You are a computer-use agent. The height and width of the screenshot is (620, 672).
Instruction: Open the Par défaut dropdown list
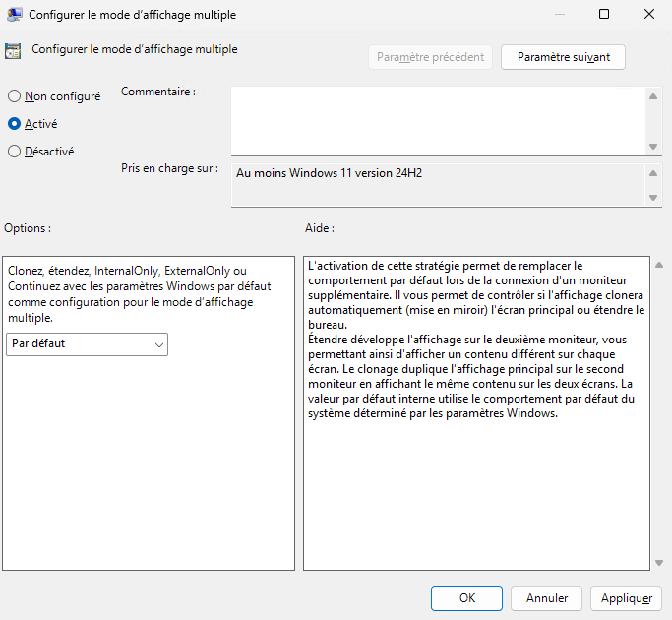[87, 344]
